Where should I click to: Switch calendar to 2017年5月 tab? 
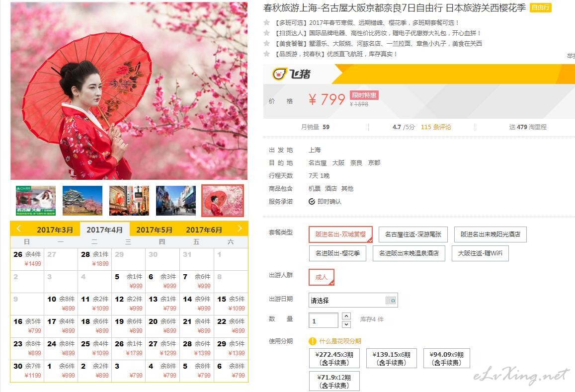(154, 230)
